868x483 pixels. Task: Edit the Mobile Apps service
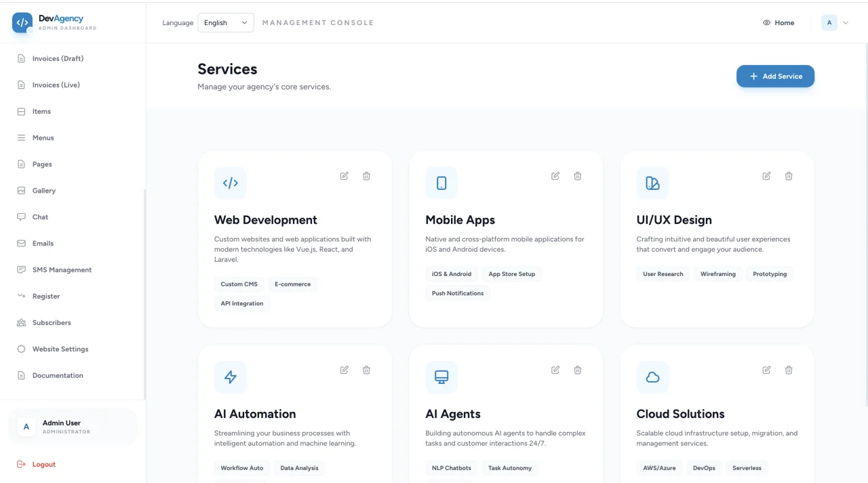click(555, 176)
